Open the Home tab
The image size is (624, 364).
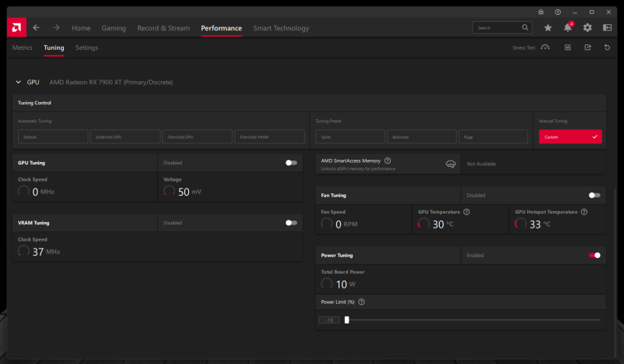coord(81,28)
